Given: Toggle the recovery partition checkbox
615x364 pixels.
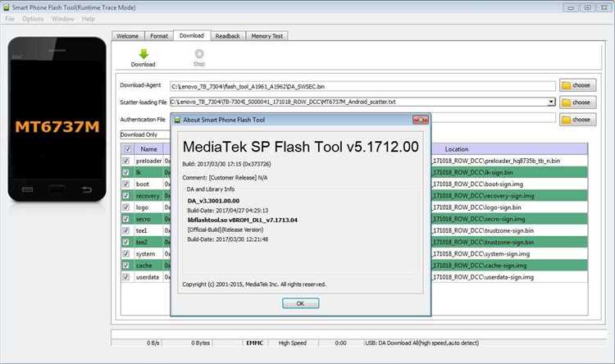Looking at the screenshot, I should coord(126,196).
